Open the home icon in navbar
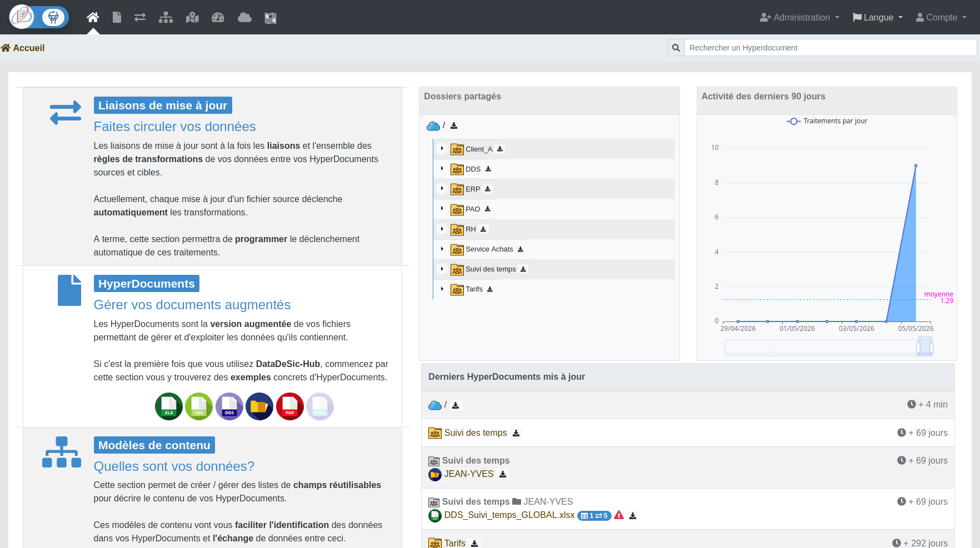Viewport: 980px width, 548px height. point(93,17)
